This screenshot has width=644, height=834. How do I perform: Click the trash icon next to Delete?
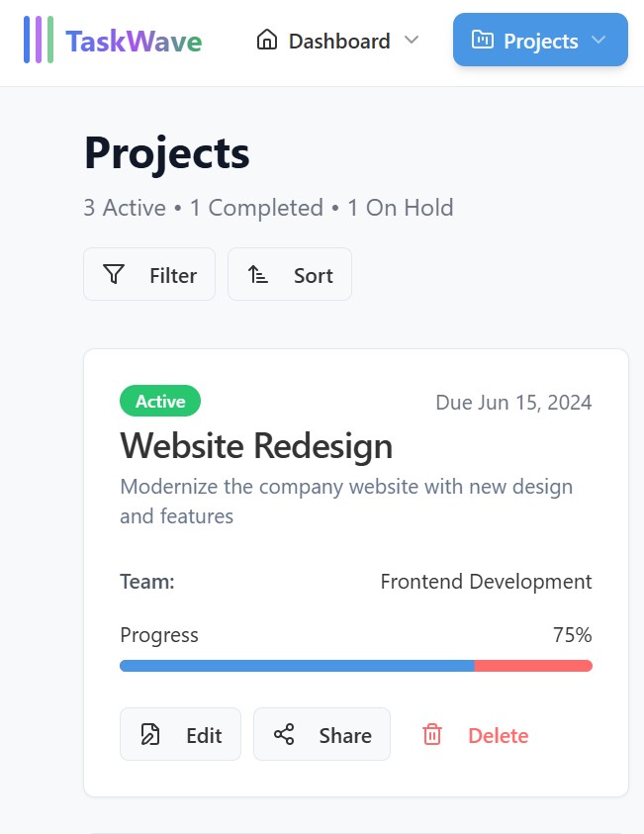coord(432,735)
